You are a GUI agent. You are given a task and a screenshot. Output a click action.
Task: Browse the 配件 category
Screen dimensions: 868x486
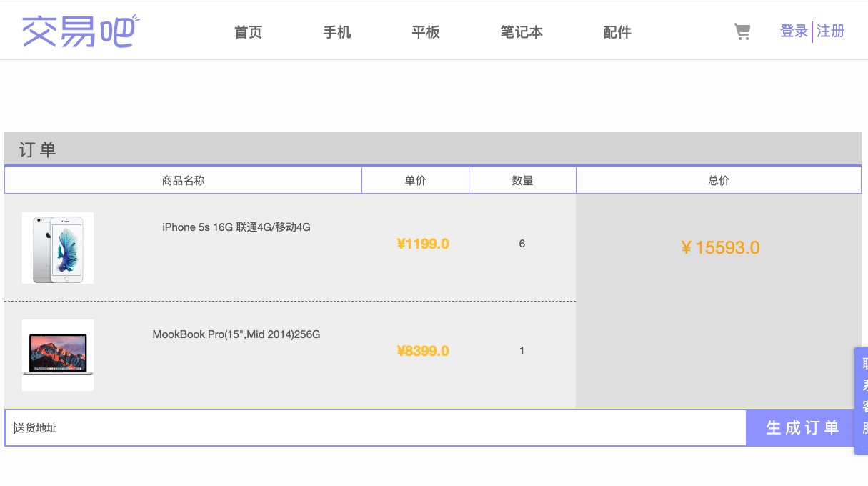tap(617, 32)
